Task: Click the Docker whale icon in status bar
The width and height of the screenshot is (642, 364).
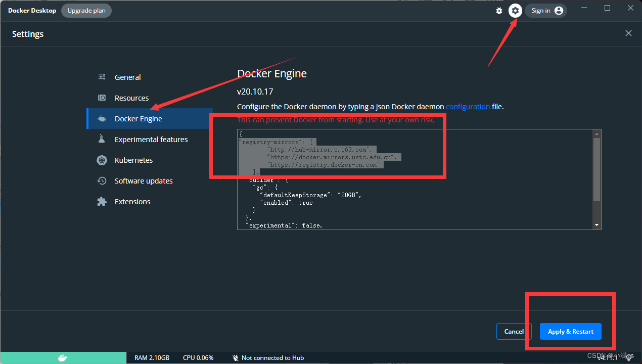Action: click(63, 357)
